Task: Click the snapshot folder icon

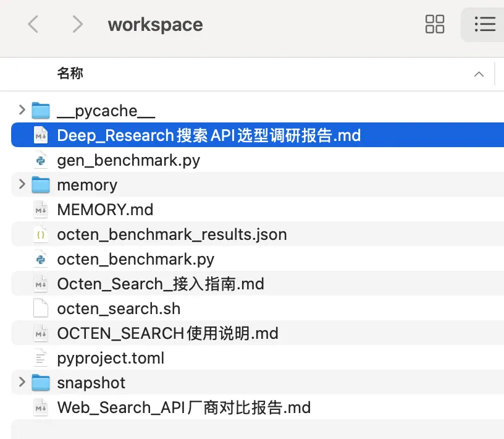Action: point(41,383)
